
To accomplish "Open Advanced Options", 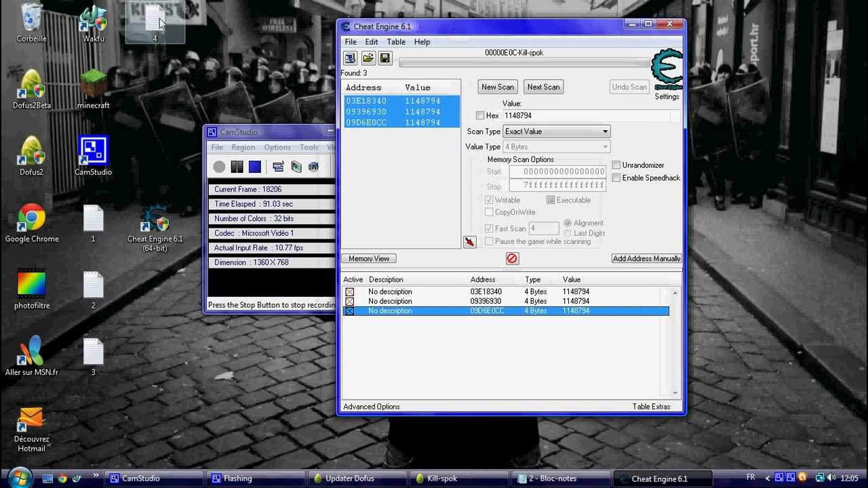I will [x=372, y=407].
